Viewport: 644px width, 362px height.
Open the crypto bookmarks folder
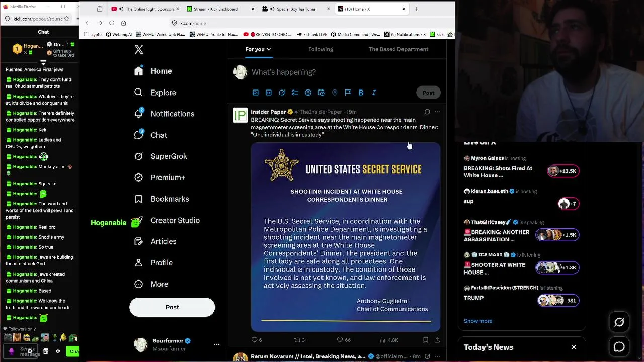[x=93, y=34]
